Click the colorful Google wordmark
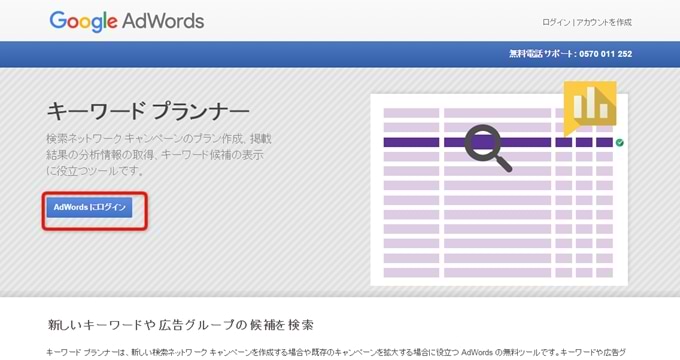680x360 pixels. [x=83, y=22]
